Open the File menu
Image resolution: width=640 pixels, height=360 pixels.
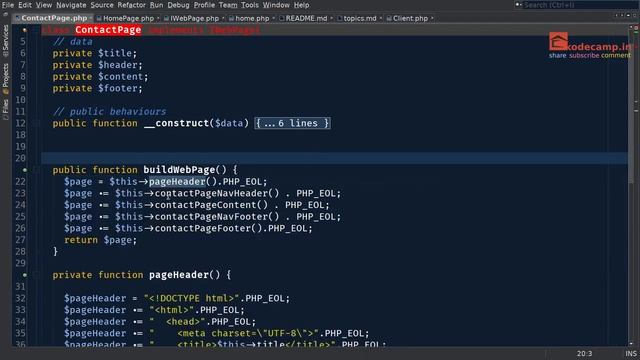pyautogui.click(x=8, y=5)
